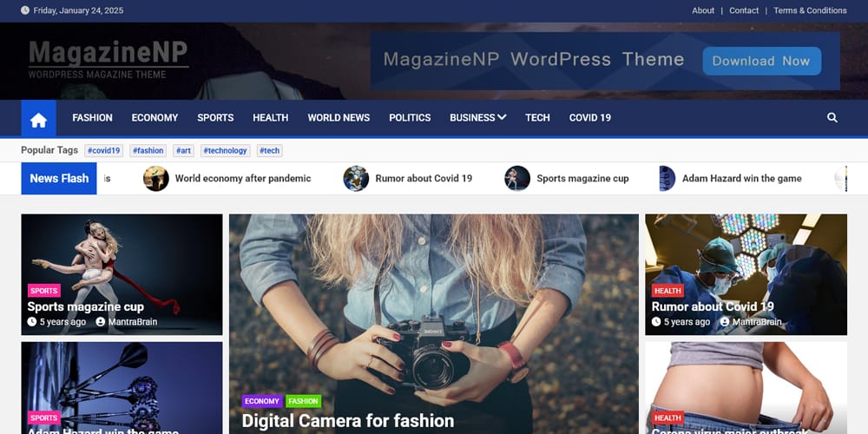Click World economy ticker thumbnail
The image size is (868, 434).
156,178
